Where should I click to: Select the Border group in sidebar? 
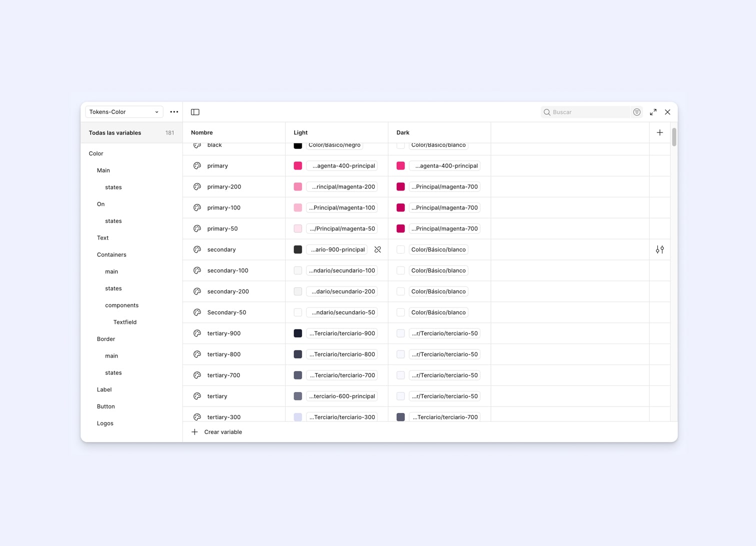coord(106,339)
